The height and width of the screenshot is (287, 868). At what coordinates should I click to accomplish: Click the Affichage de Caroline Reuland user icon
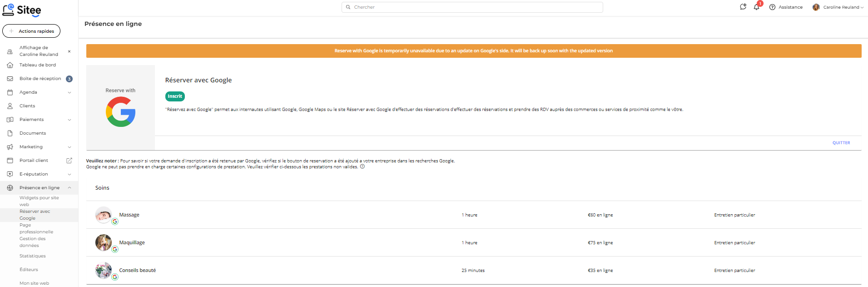[10, 51]
